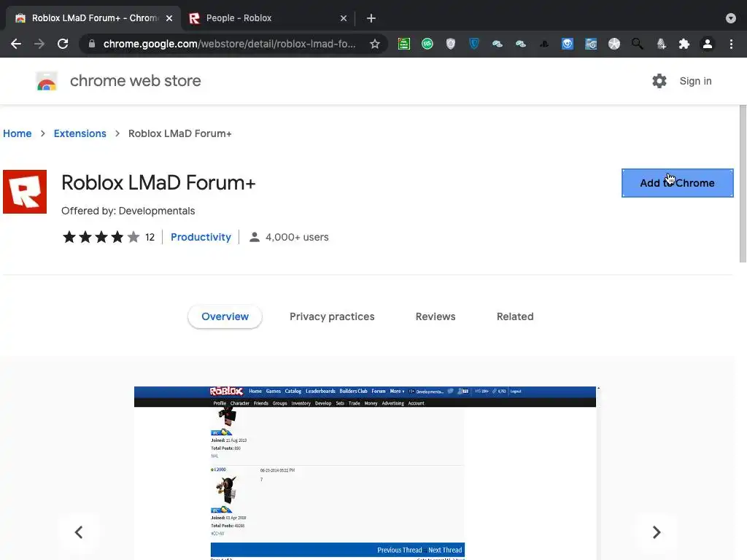The height and width of the screenshot is (560, 747).
Task: Open the Productivity category link
Action: (201, 237)
